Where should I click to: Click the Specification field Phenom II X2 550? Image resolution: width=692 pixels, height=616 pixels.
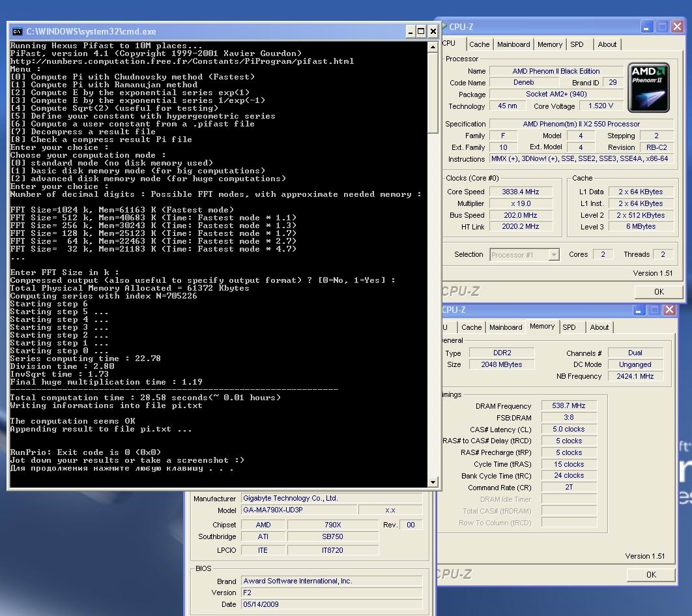click(581, 124)
